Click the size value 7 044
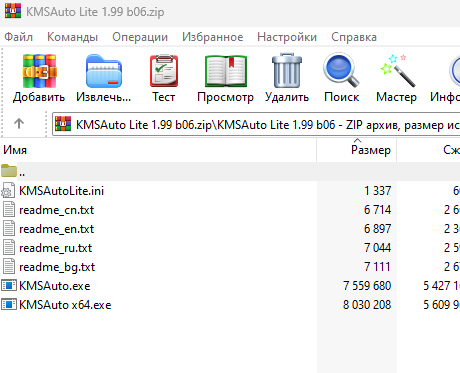Viewport: 460px width, 373px height. point(377,248)
